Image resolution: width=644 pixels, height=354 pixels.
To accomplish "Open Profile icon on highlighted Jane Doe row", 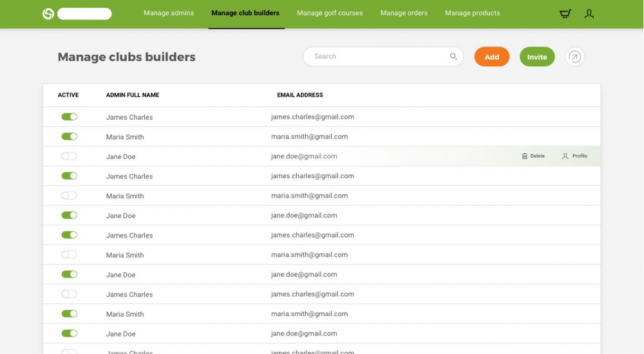I will coord(565,156).
